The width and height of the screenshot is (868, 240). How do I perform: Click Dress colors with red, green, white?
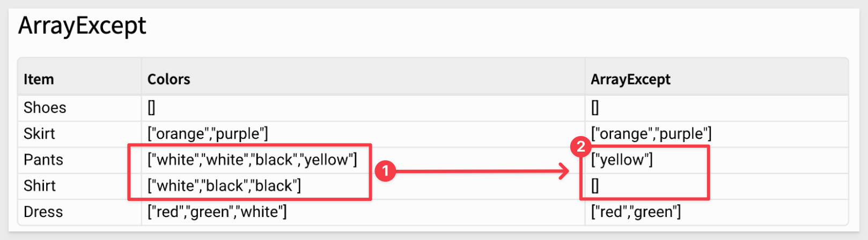217,212
